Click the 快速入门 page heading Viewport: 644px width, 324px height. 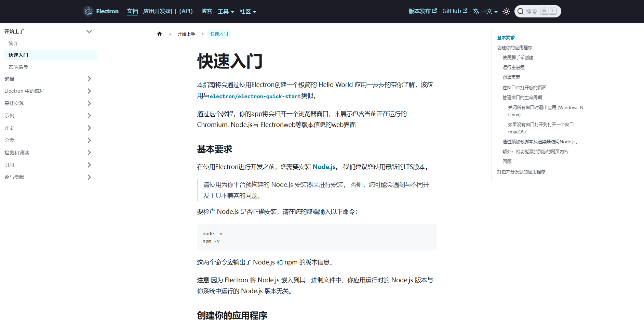(x=230, y=62)
